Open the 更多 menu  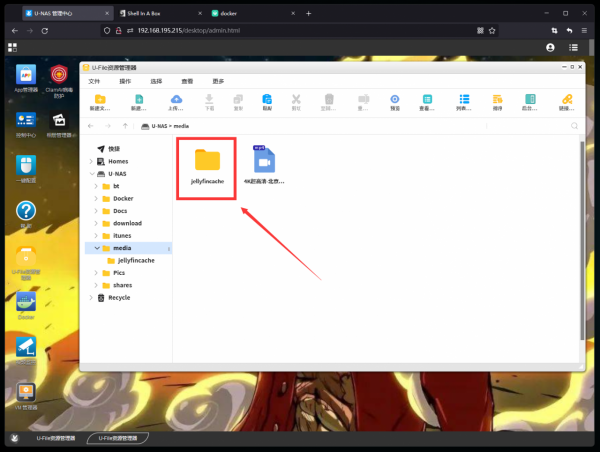218,81
